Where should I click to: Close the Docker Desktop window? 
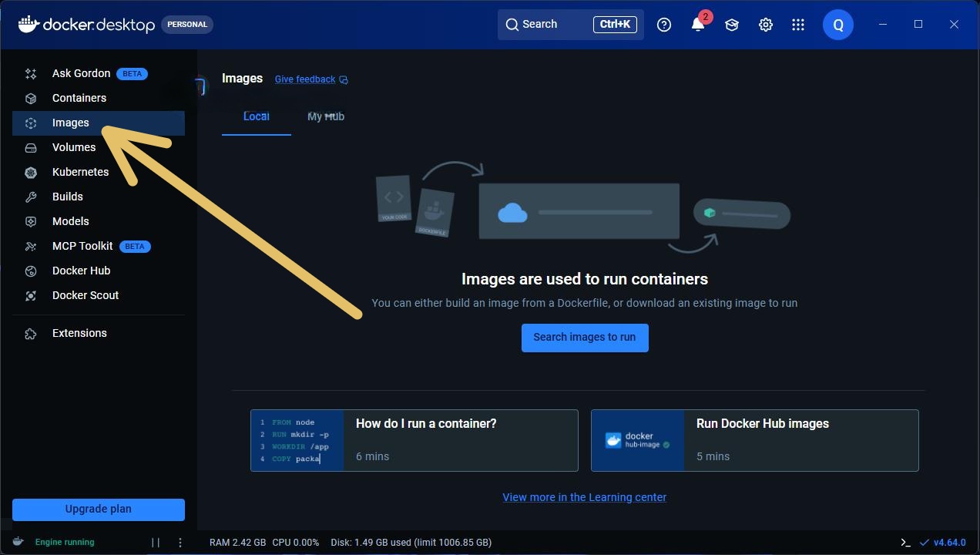click(x=954, y=25)
